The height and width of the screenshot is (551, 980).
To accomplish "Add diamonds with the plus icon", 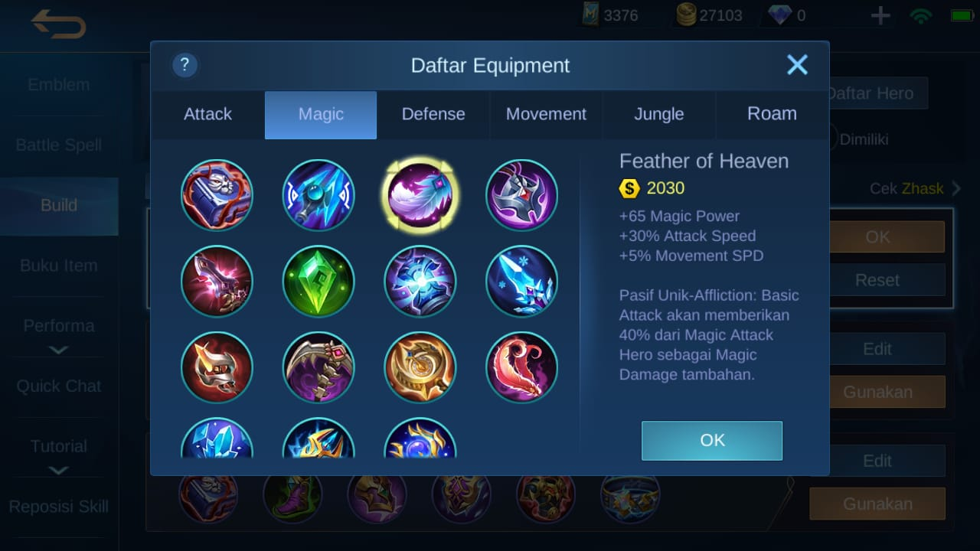I will 880,15.
